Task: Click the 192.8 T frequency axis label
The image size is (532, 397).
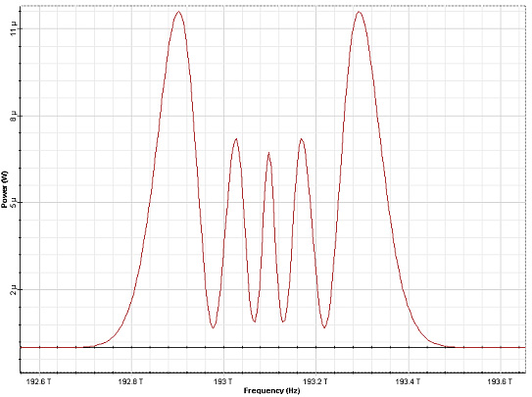Action: point(130,381)
